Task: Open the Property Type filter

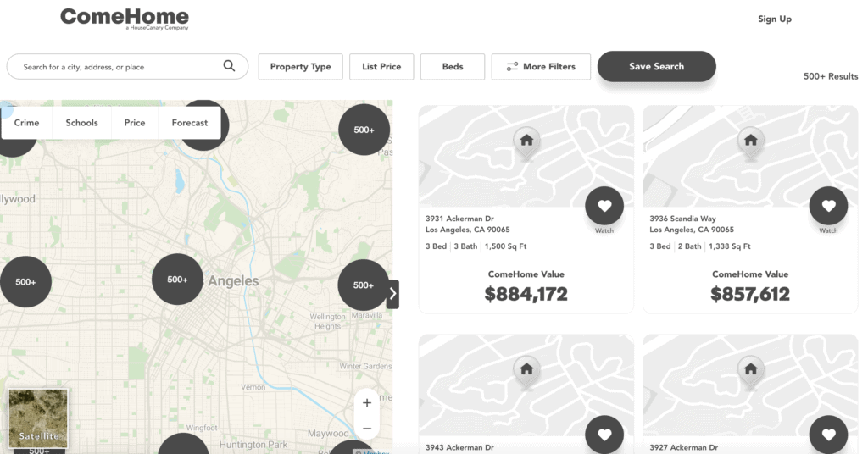Action: 301,66
